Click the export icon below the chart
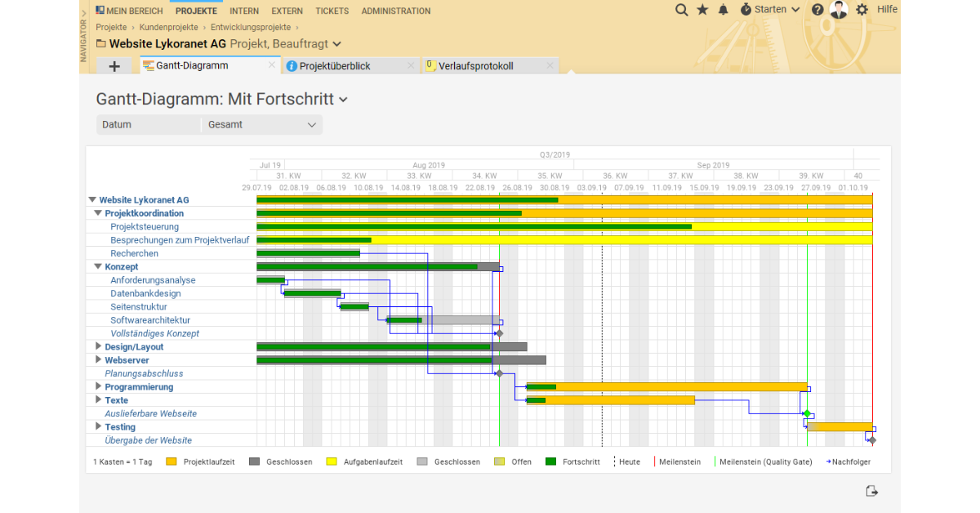 point(871,491)
